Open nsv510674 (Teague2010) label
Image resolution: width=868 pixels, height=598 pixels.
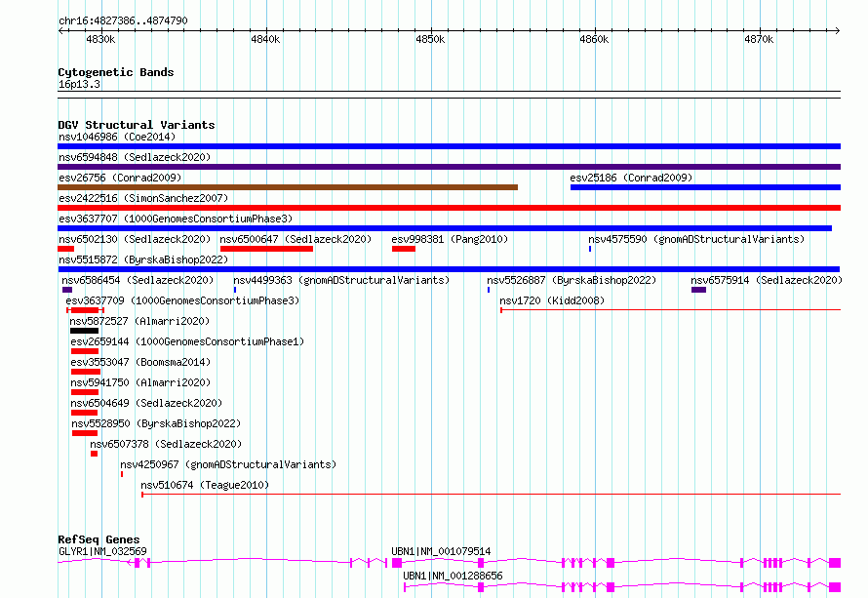point(205,485)
